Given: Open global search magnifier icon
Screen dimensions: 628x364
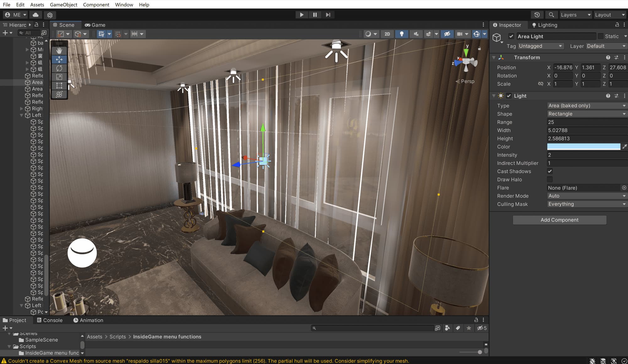Looking at the screenshot, I should [551, 15].
